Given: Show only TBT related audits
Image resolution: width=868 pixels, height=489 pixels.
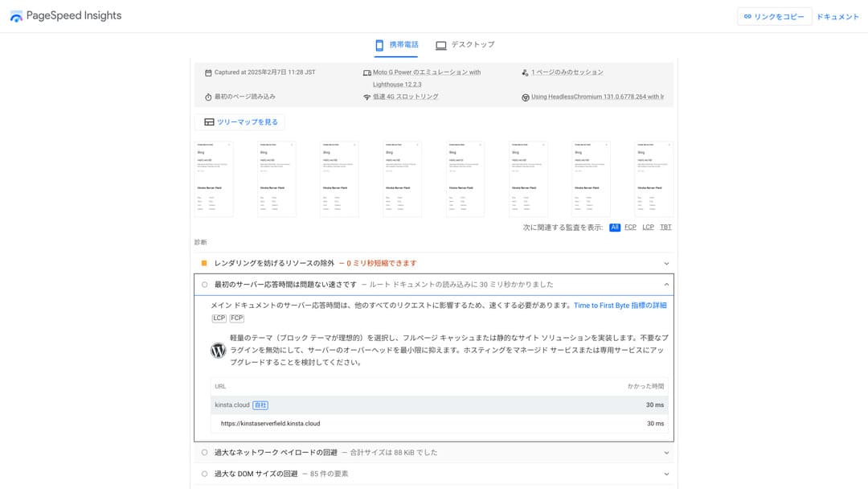Looking at the screenshot, I should tap(665, 228).
